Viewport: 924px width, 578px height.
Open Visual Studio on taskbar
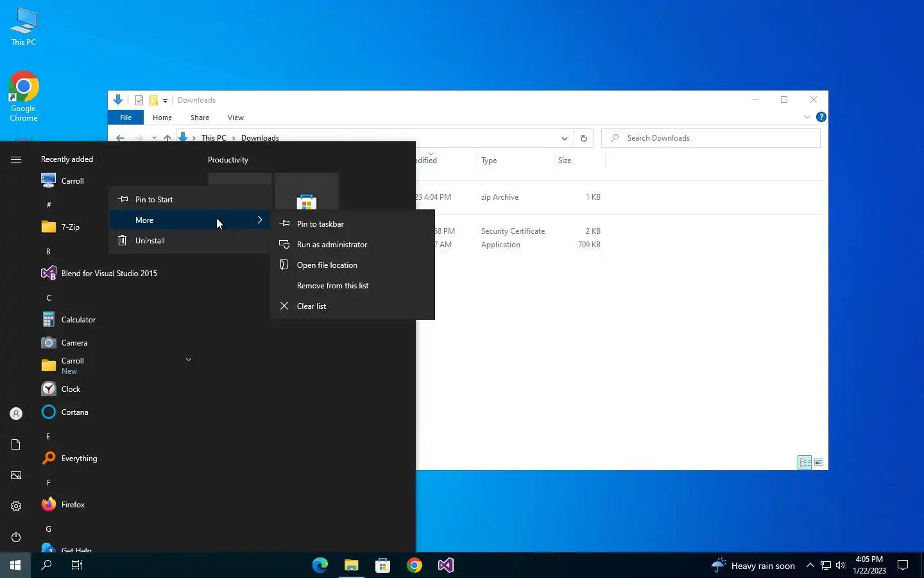[x=445, y=565]
